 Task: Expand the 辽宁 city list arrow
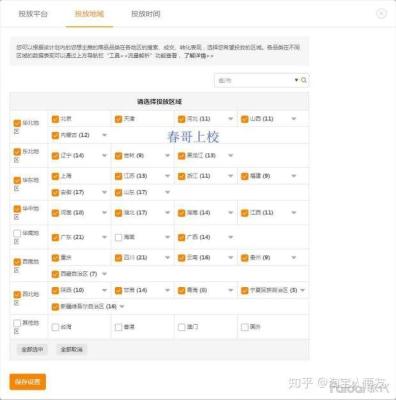point(104,156)
